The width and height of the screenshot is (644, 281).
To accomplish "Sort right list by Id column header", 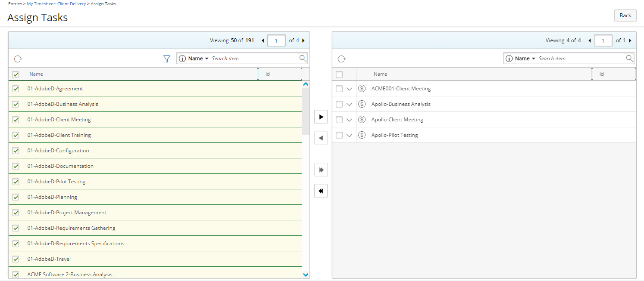I will pyautogui.click(x=601, y=74).
